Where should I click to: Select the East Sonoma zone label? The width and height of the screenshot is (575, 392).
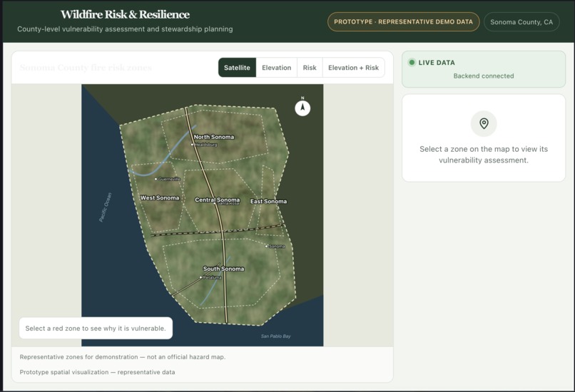pos(268,201)
